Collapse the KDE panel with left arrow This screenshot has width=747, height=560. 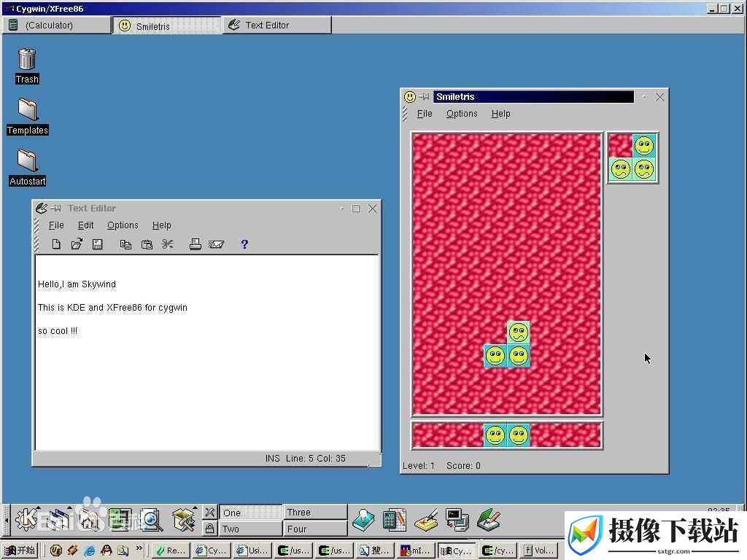point(6,519)
